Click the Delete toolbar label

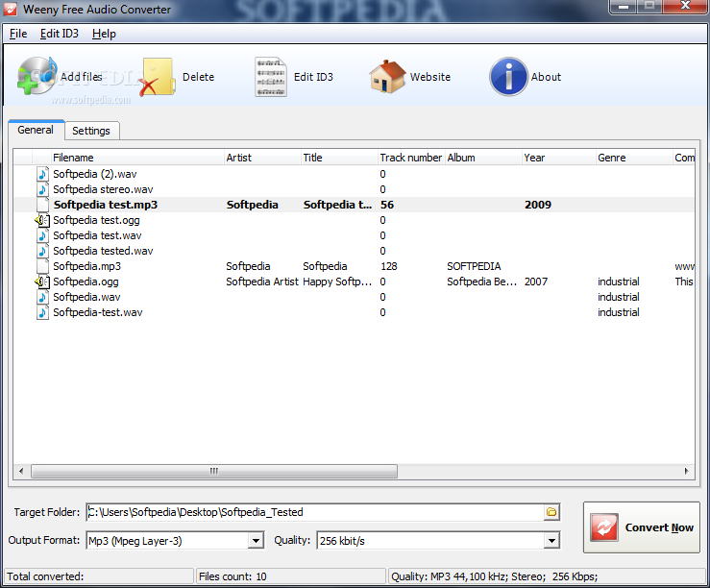(x=198, y=77)
